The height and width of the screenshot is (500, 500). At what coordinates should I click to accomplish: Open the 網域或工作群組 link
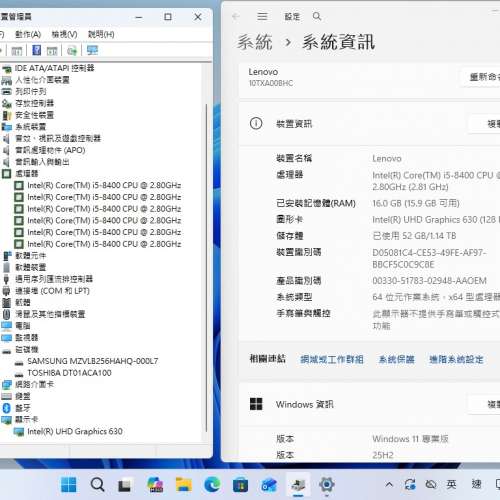(x=332, y=360)
